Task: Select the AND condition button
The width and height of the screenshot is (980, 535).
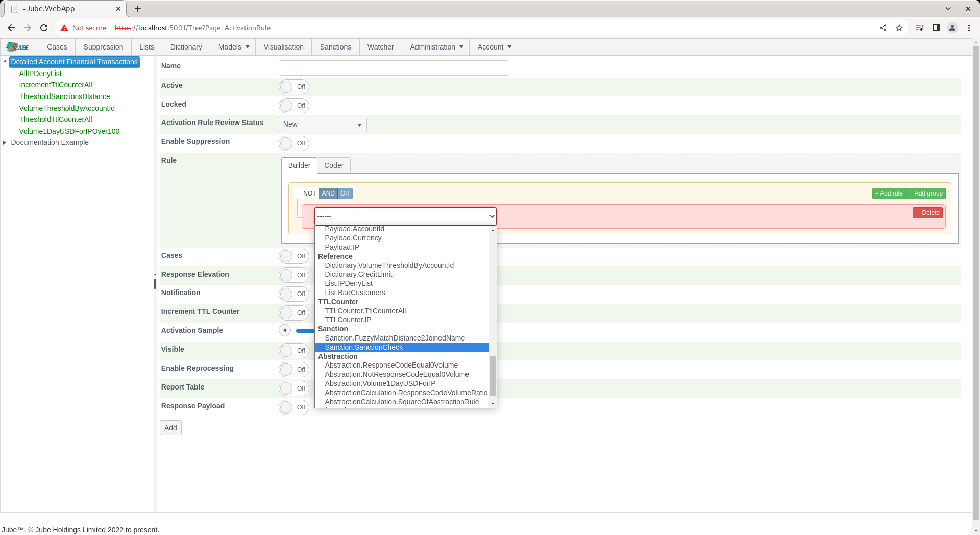Action: [328, 193]
